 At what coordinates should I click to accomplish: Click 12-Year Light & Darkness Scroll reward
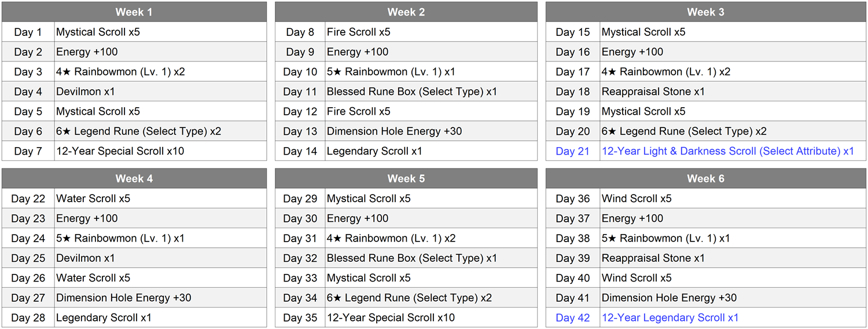pyautogui.click(x=727, y=151)
